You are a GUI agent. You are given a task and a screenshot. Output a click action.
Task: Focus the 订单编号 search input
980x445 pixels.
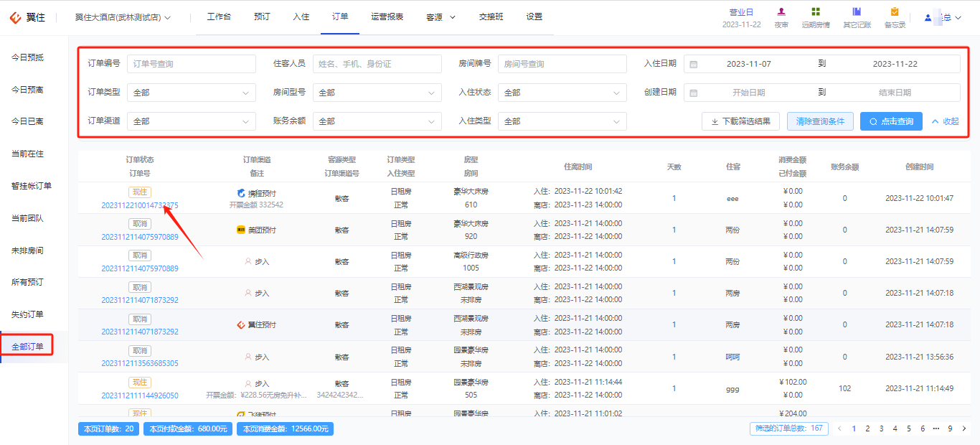click(x=192, y=64)
